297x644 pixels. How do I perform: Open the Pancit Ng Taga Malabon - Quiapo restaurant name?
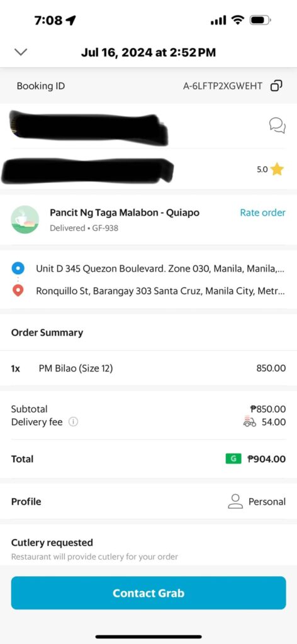(x=125, y=213)
